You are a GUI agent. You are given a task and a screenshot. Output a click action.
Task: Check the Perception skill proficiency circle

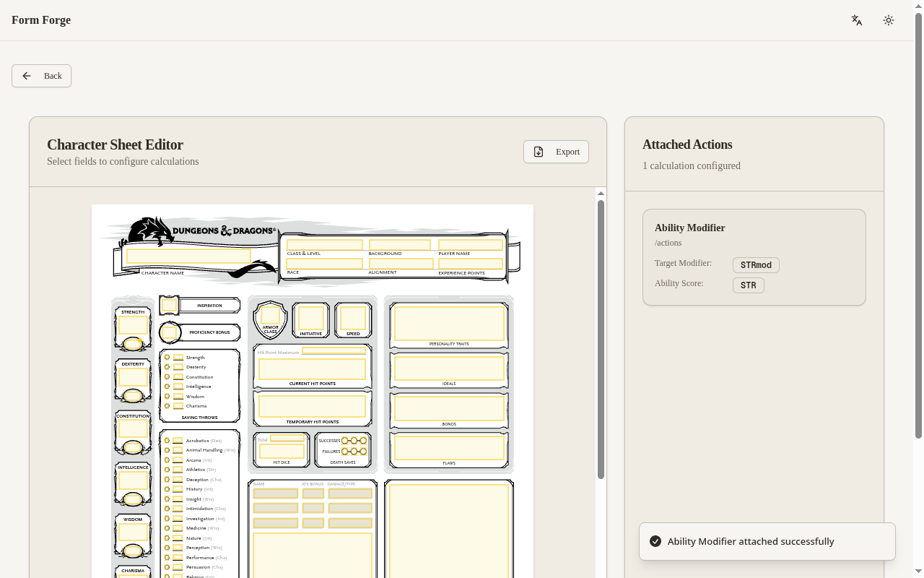click(167, 548)
